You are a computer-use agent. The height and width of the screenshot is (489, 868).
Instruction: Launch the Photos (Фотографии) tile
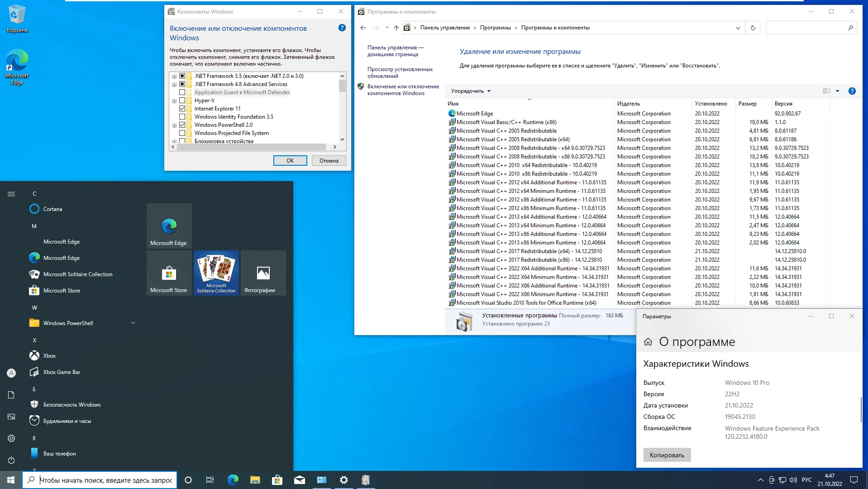click(x=263, y=273)
